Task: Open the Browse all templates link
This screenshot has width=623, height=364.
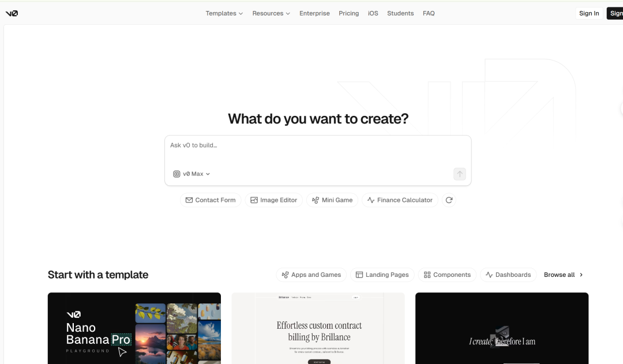Action: (563, 275)
